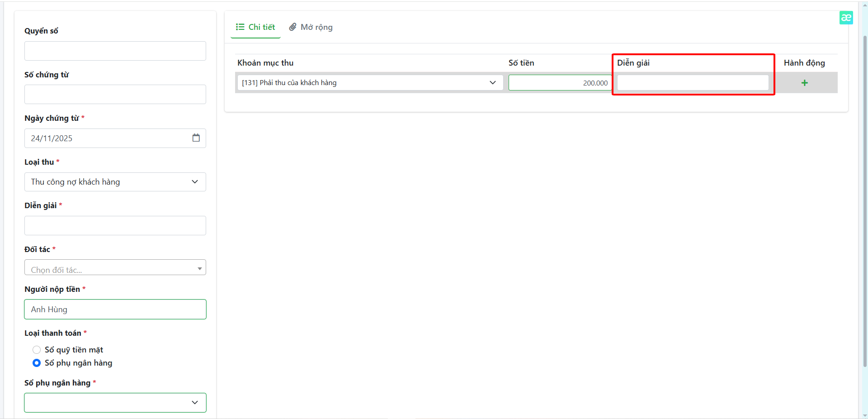Click the left panel Diễn giải input
The width and height of the screenshot is (868, 419).
(115, 226)
